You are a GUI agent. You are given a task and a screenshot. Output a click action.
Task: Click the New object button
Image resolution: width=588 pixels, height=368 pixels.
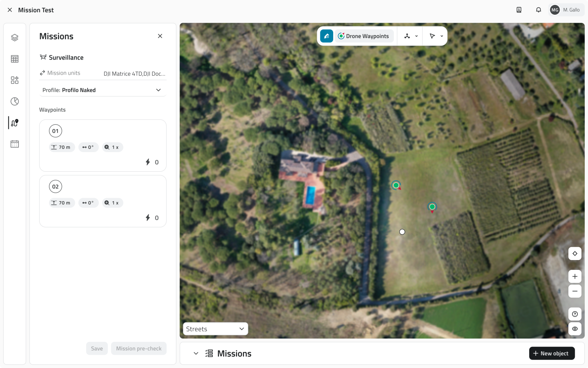tap(552, 353)
